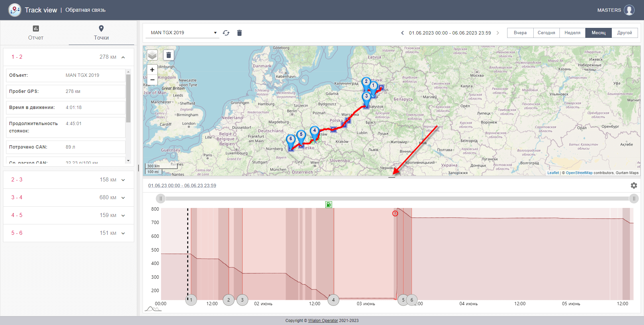Switch to the Отчет tab
Viewport: 644px width, 325px height.
(x=36, y=33)
